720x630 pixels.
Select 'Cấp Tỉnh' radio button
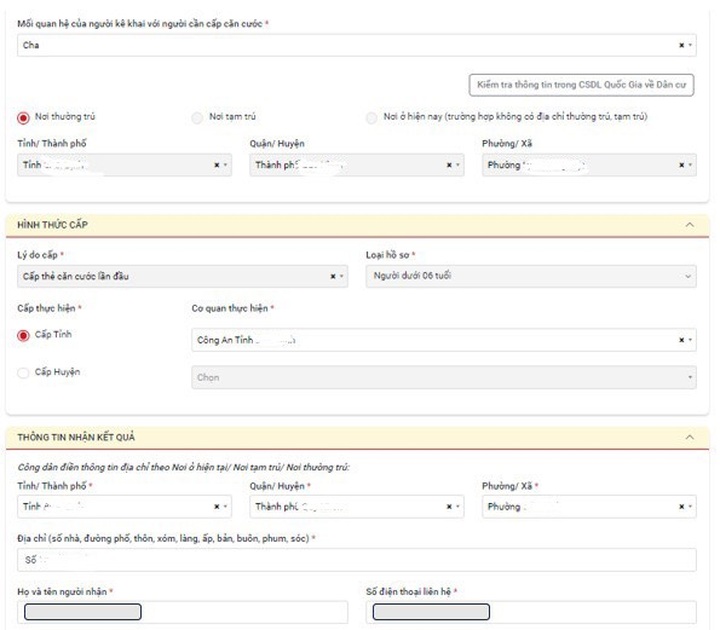point(24,336)
